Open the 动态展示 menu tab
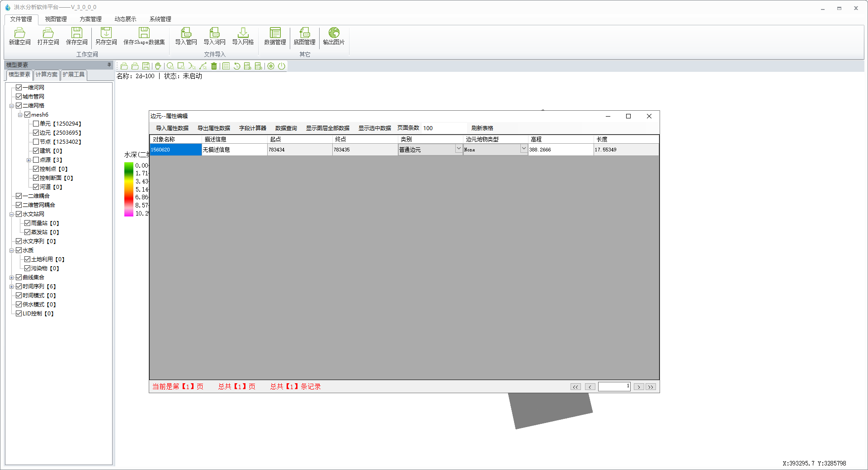 point(125,19)
